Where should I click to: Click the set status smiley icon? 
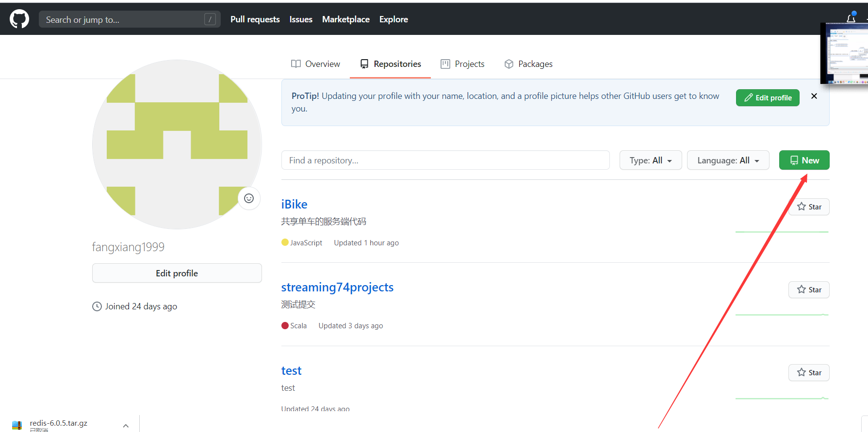(x=249, y=198)
